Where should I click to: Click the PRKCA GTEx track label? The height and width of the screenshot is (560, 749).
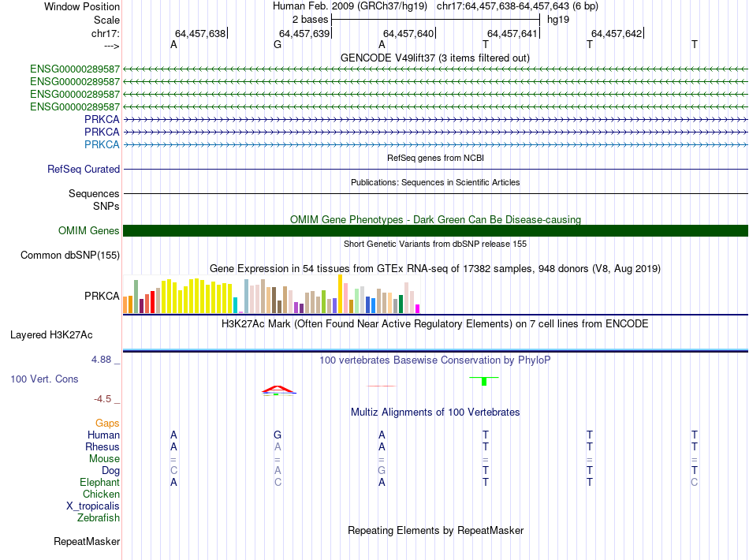pyautogui.click(x=102, y=297)
